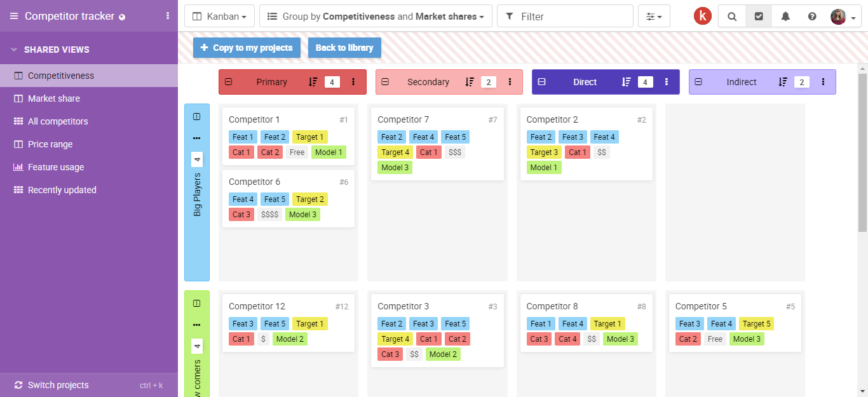Open Indirect column options menu

(823, 82)
